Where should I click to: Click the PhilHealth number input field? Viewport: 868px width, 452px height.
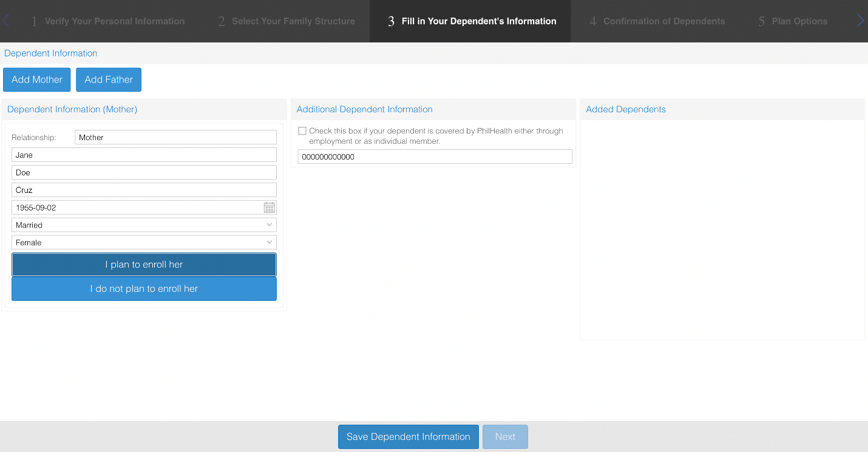point(435,157)
